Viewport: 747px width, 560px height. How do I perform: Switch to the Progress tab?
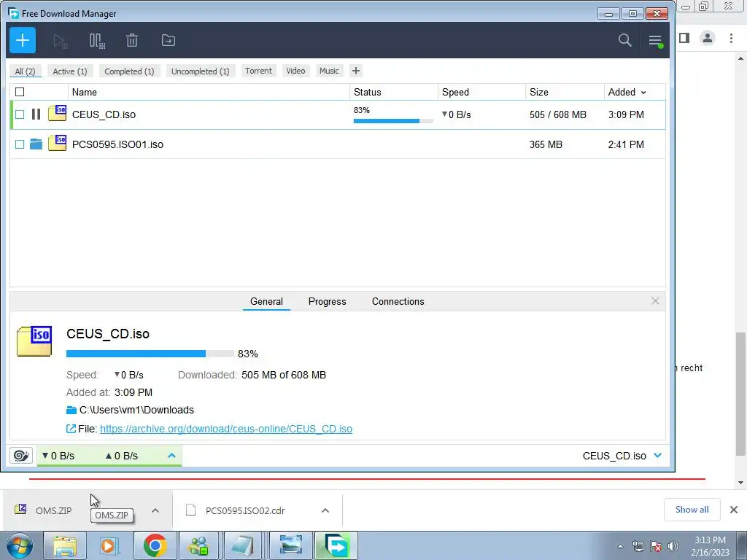click(327, 301)
